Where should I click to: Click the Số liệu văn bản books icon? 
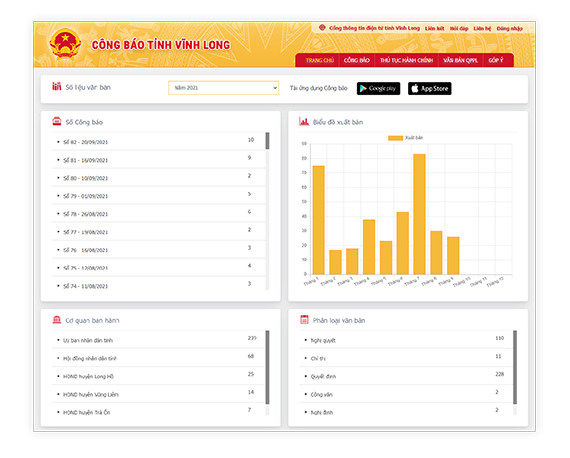(56, 87)
